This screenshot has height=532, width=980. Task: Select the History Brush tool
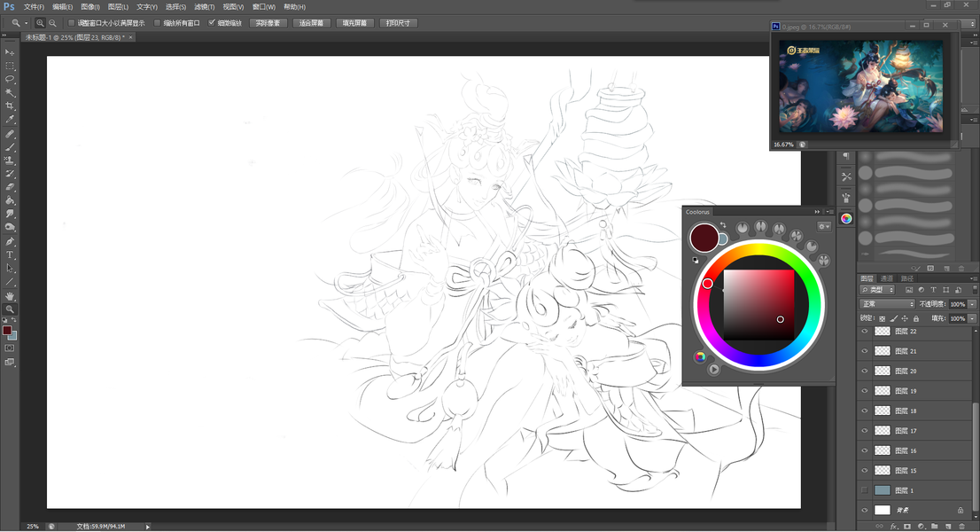tap(10, 174)
